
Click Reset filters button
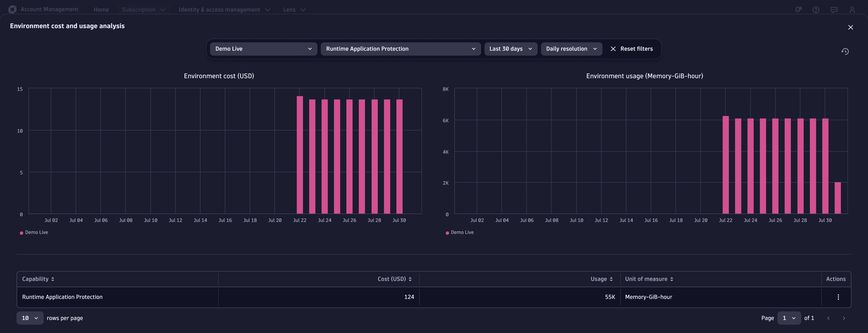click(x=631, y=49)
